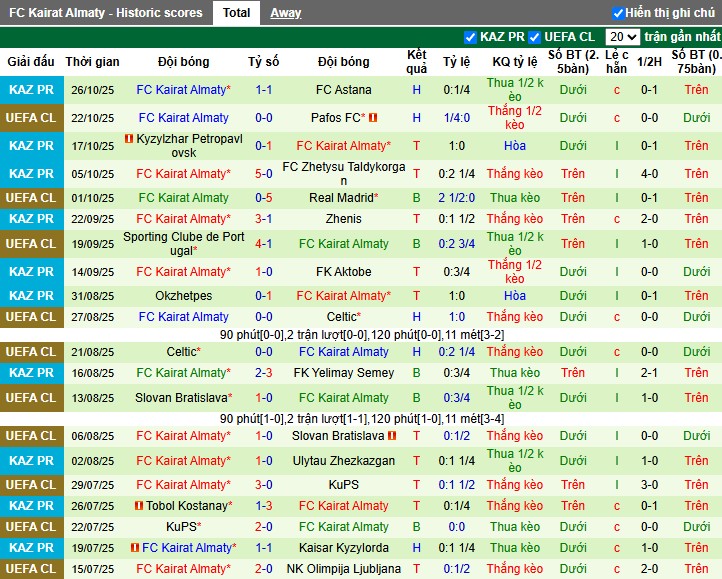Screen dimensions: 722x579
Task: Open Sporting Clube de Portugal team link
Action: point(182,244)
